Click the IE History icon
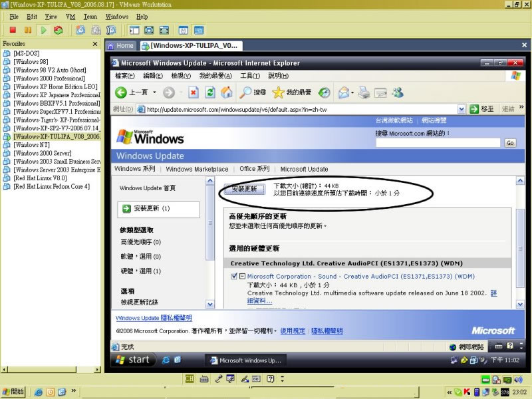532x399 pixels. click(325, 92)
